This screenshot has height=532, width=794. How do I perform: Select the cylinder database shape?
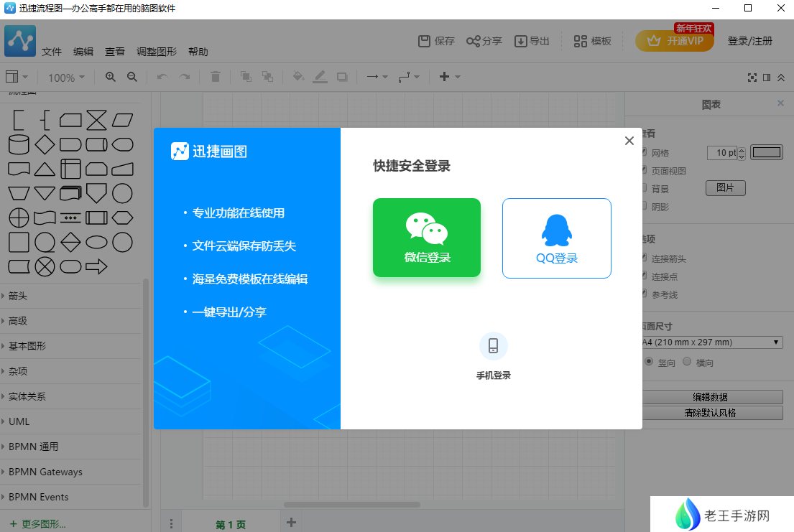(x=19, y=145)
